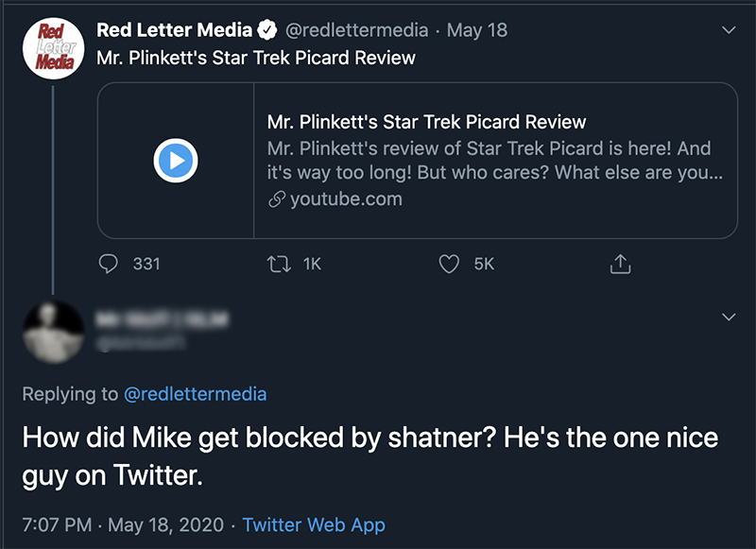Like the tweet with heart icon
The height and width of the screenshot is (549, 756).
[449, 265]
